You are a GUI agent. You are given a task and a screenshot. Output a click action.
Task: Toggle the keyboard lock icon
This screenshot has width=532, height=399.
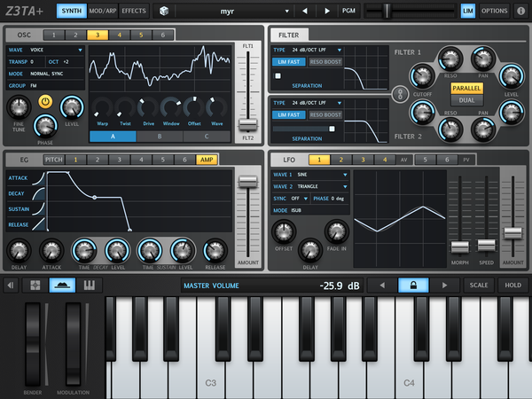pyautogui.click(x=413, y=286)
